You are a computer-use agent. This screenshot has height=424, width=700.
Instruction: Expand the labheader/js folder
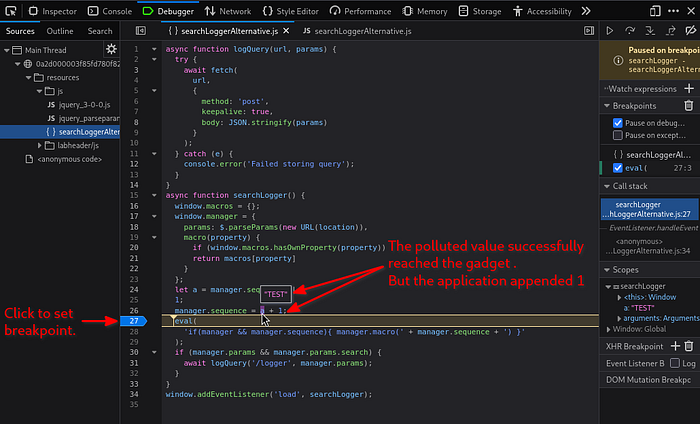(39, 145)
